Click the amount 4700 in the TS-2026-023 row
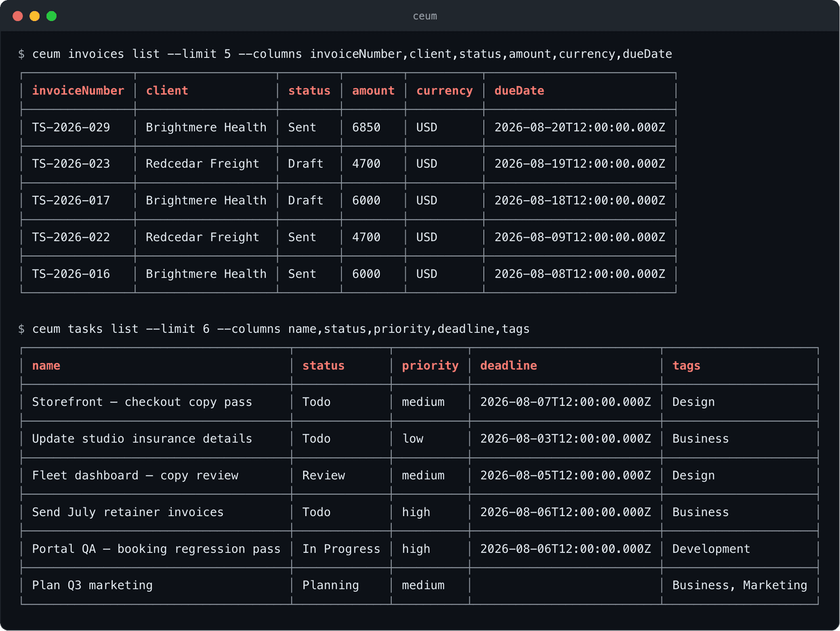Viewport: 840px width, 631px height. tap(366, 164)
